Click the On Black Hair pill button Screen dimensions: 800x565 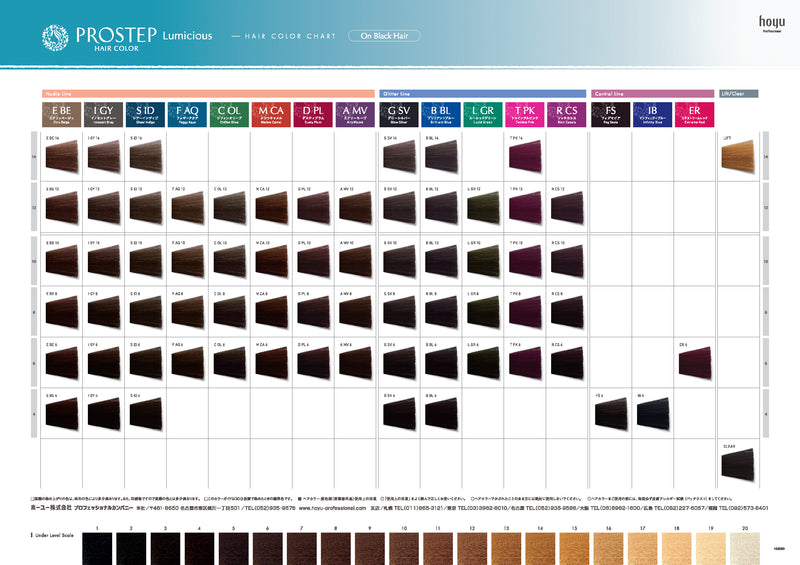point(384,36)
